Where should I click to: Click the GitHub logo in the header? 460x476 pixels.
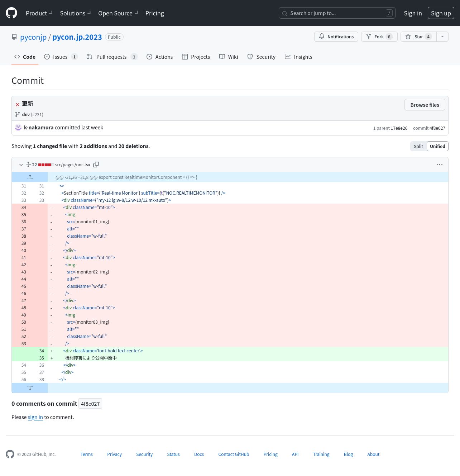11,13
